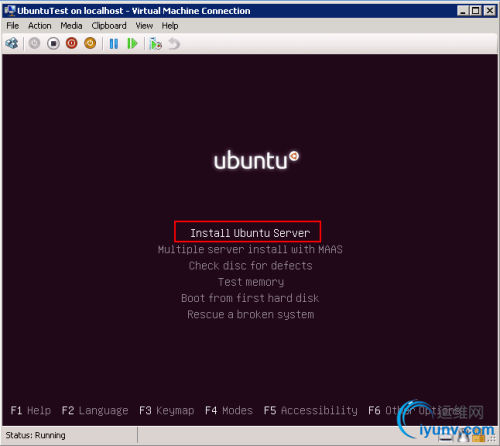The image size is (500, 446).
Task: Click the grayed Start power icon
Action: (34, 43)
